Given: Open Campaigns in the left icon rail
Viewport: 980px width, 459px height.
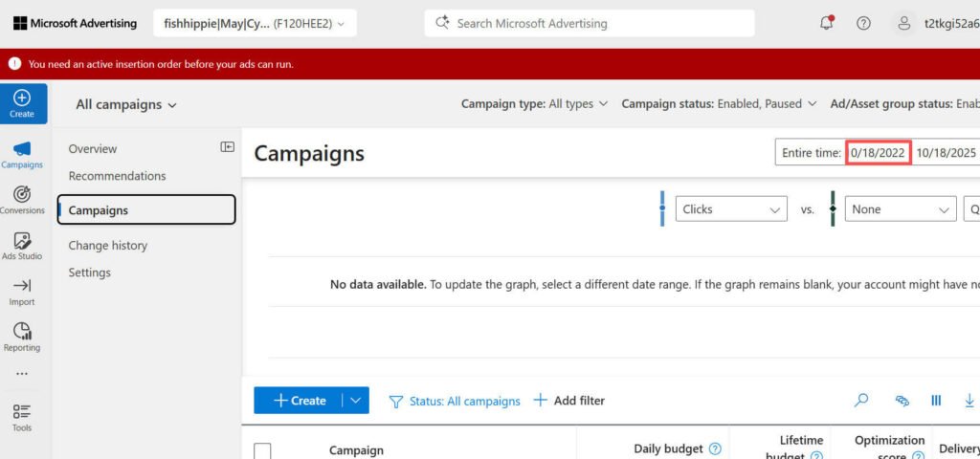Looking at the screenshot, I should point(22,154).
